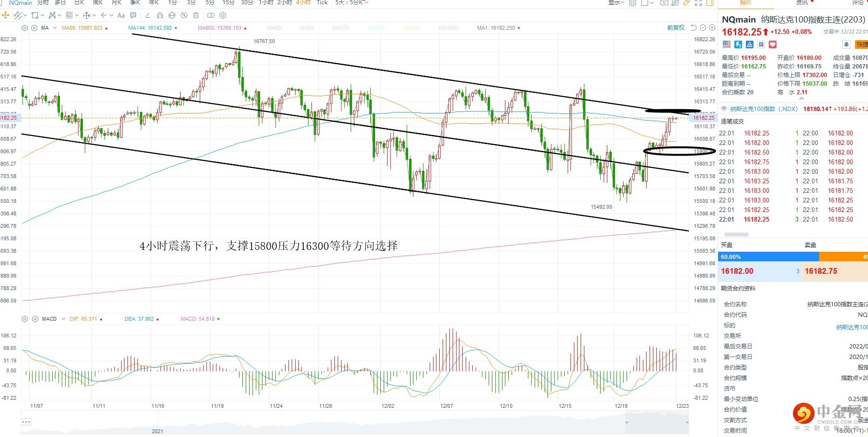Viewport: 868px width, 437px height.
Task: Open the chart layout square dropdown
Action: (x=647, y=2)
